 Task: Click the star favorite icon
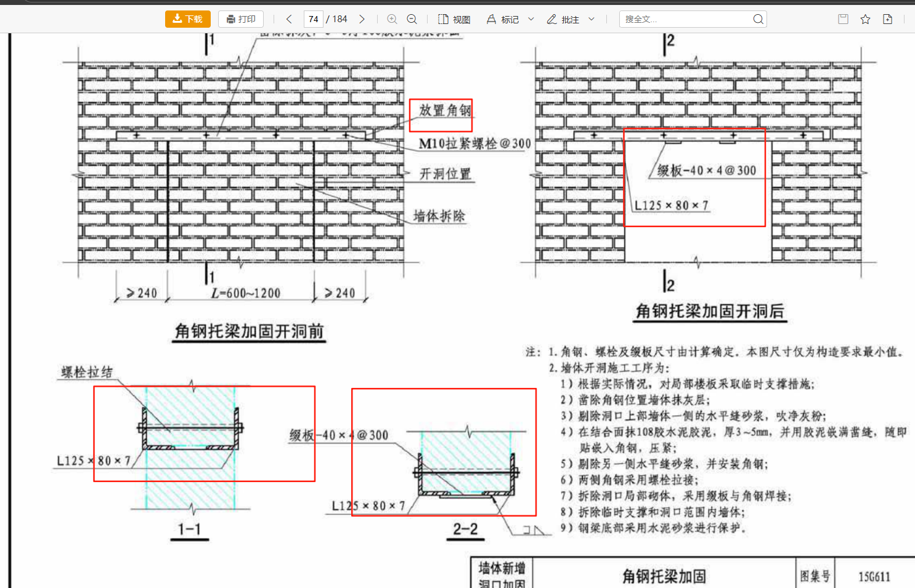click(866, 19)
